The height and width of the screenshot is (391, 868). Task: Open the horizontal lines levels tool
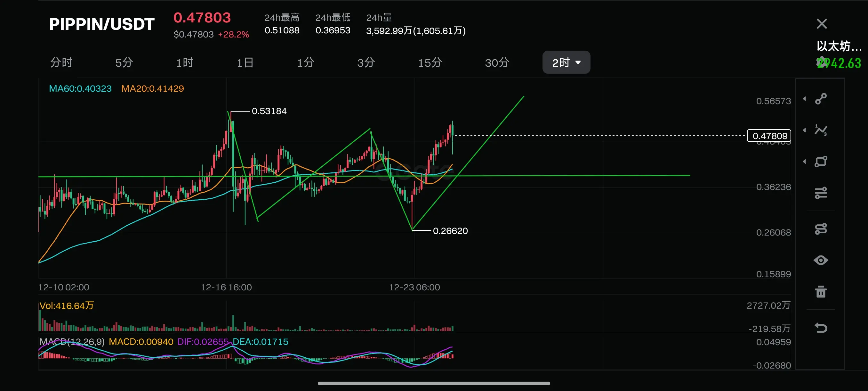(x=821, y=193)
